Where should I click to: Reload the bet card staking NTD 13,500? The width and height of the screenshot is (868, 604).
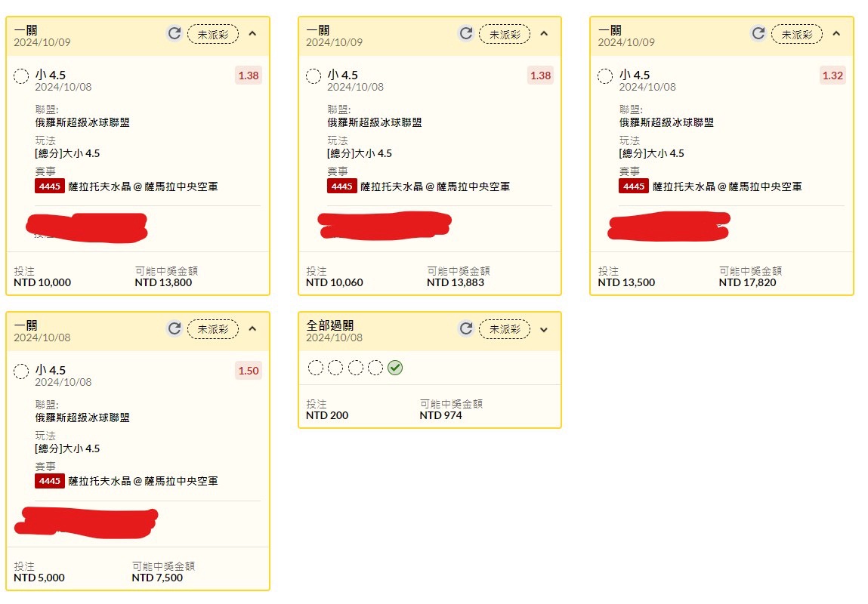point(758,33)
